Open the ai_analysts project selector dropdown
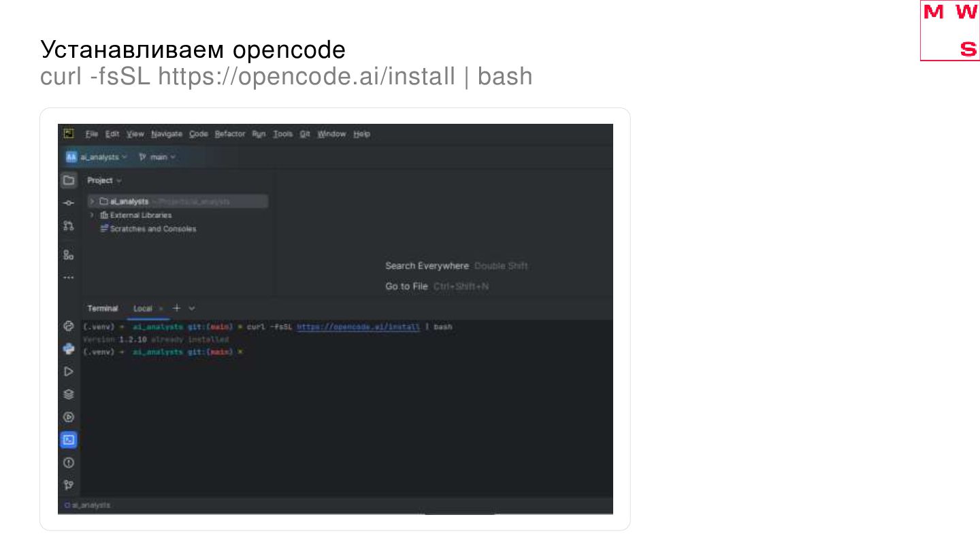This screenshot has height=551, width=980. (x=99, y=157)
